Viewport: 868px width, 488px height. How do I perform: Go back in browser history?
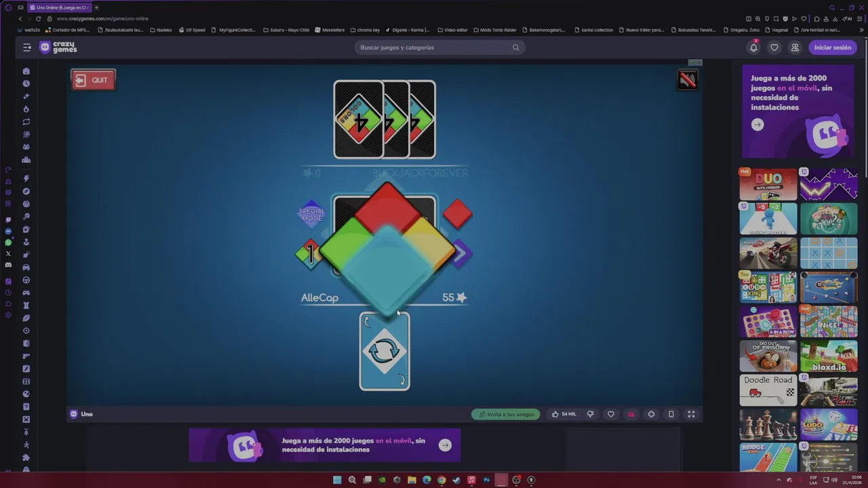(20, 18)
